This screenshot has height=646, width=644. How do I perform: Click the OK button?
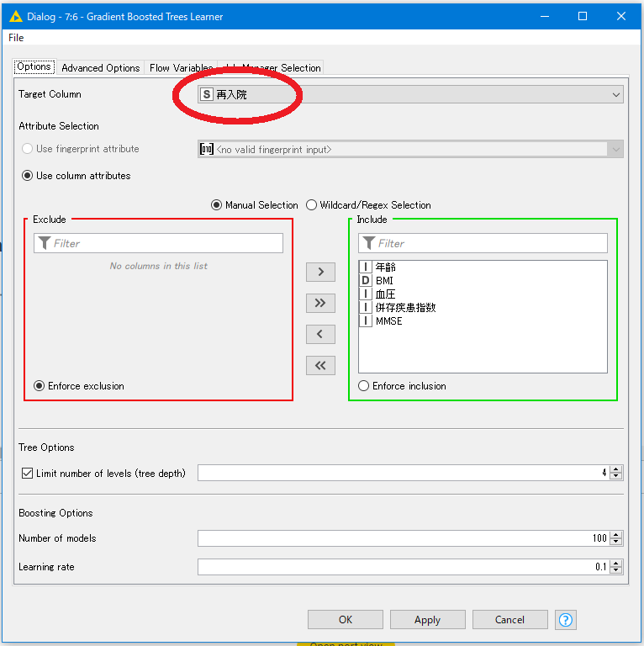coord(345,620)
